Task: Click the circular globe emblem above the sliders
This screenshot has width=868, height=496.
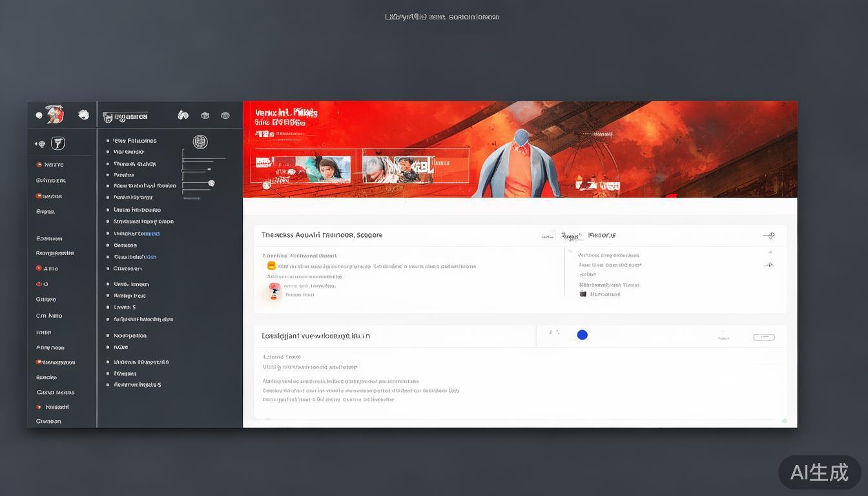Action: (x=200, y=141)
